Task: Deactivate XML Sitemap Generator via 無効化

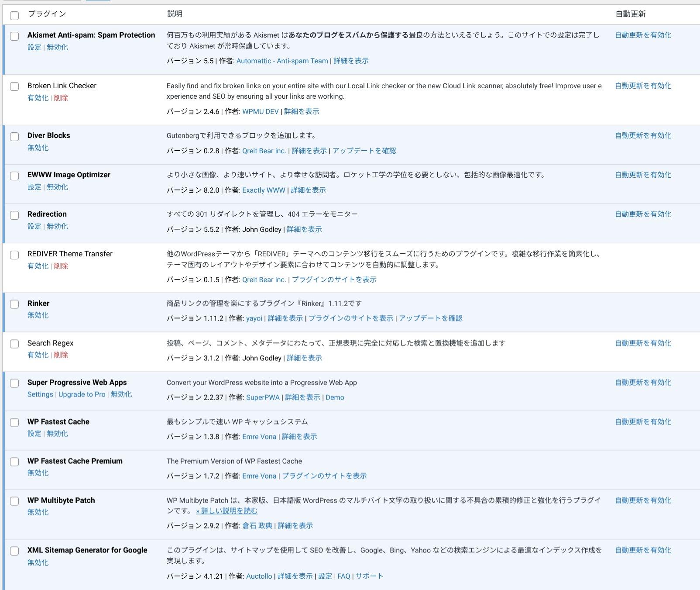Action: pyautogui.click(x=38, y=562)
